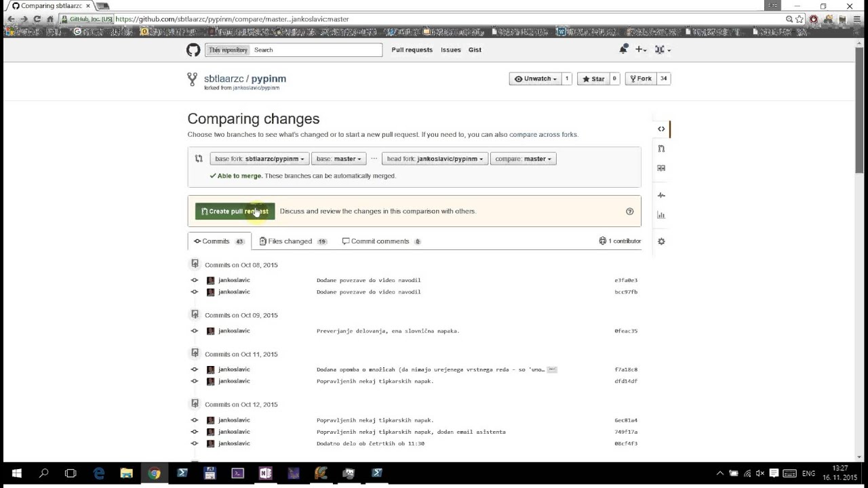
Task: Click the Create pull request button
Action: click(x=235, y=211)
